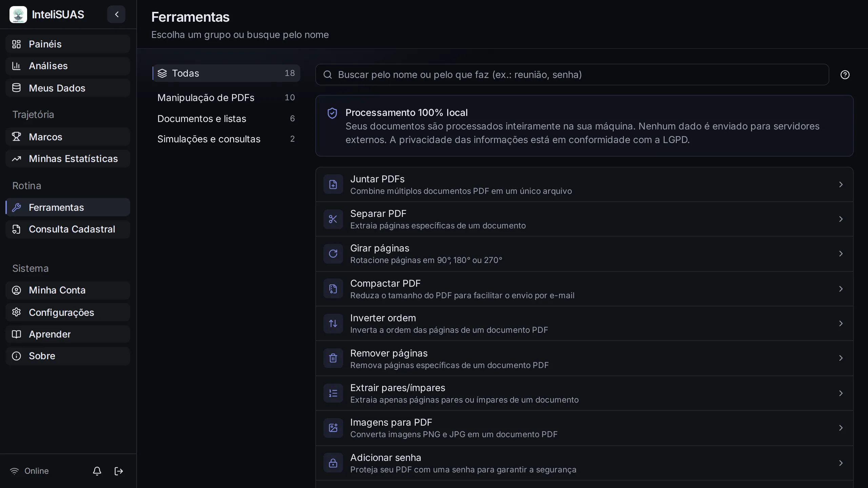This screenshot has width=868, height=488.
Task: Click the rotate icon for Girar páginas
Action: click(x=333, y=254)
